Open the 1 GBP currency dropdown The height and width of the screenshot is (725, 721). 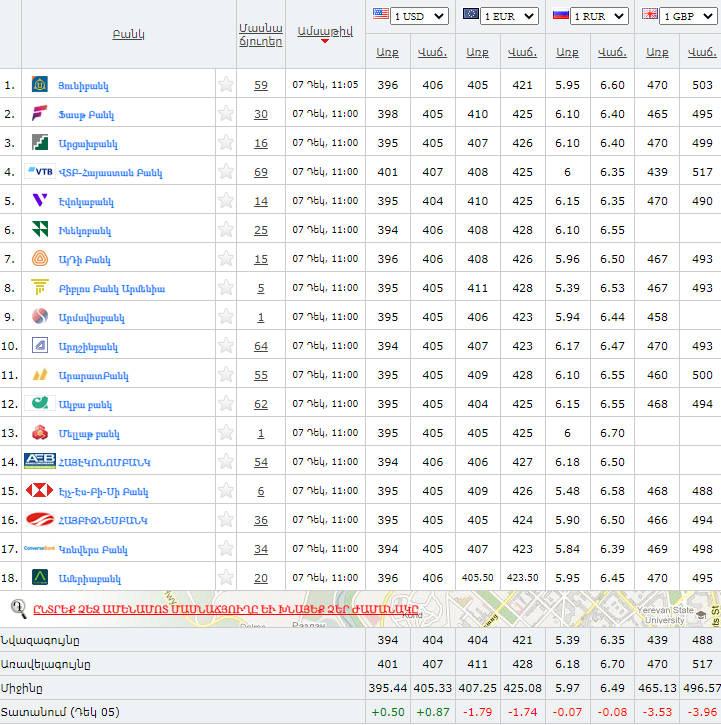(x=688, y=16)
